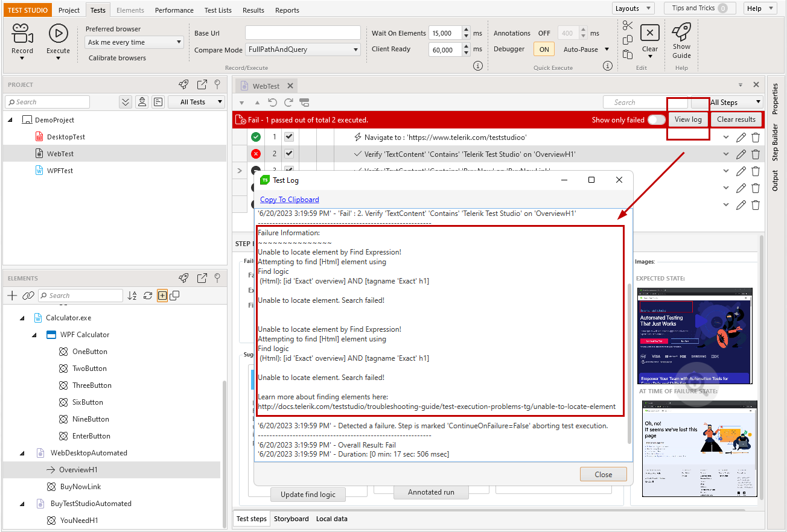Toggle Annotations OFF button
Viewport: 787px width, 532px height.
[x=544, y=33]
